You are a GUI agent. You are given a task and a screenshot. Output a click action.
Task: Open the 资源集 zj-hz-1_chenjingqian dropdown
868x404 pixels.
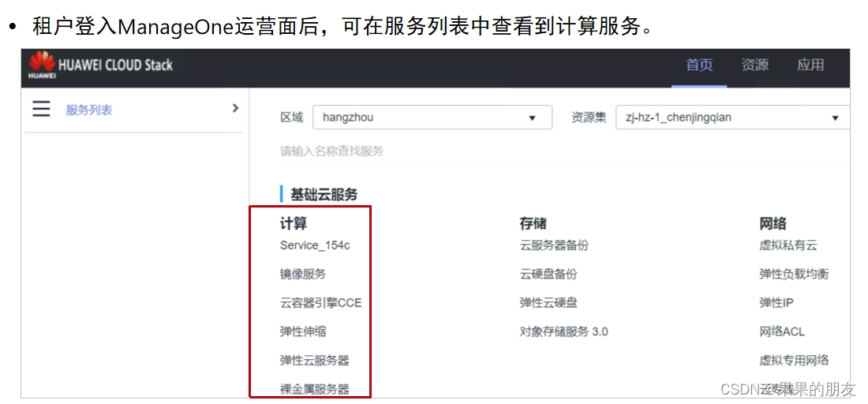pyautogui.click(x=733, y=118)
